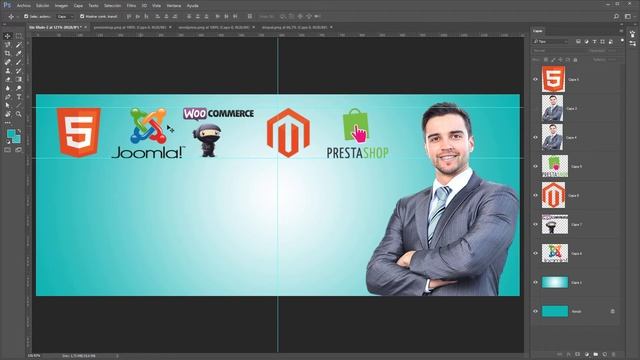Filter layers by type layers (T icon)

click(594, 42)
